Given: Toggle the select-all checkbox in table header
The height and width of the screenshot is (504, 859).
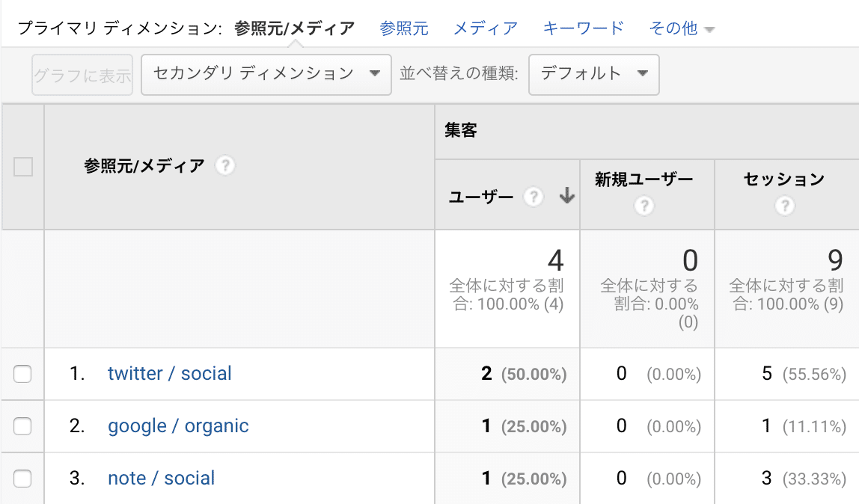Looking at the screenshot, I should click(x=23, y=167).
